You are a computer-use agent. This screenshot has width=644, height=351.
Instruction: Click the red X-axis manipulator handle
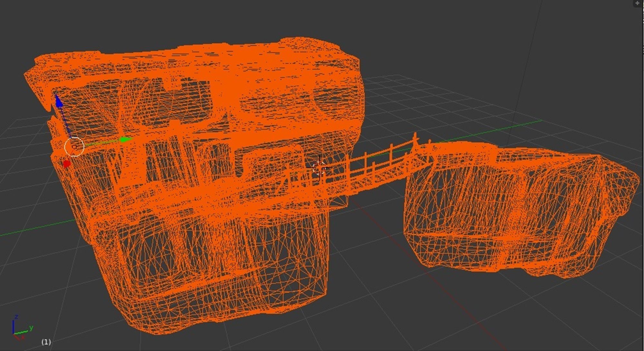point(66,164)
